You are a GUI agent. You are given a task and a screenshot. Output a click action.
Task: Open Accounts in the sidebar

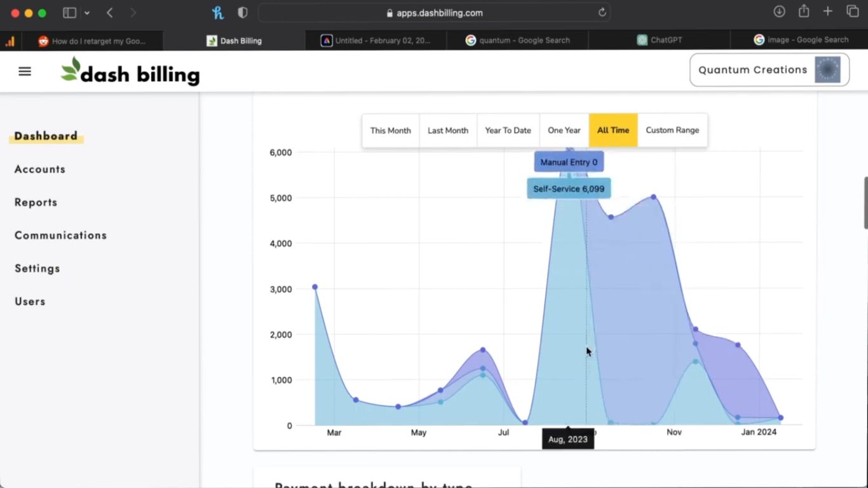pyautogui.click(x=40, y=169)
